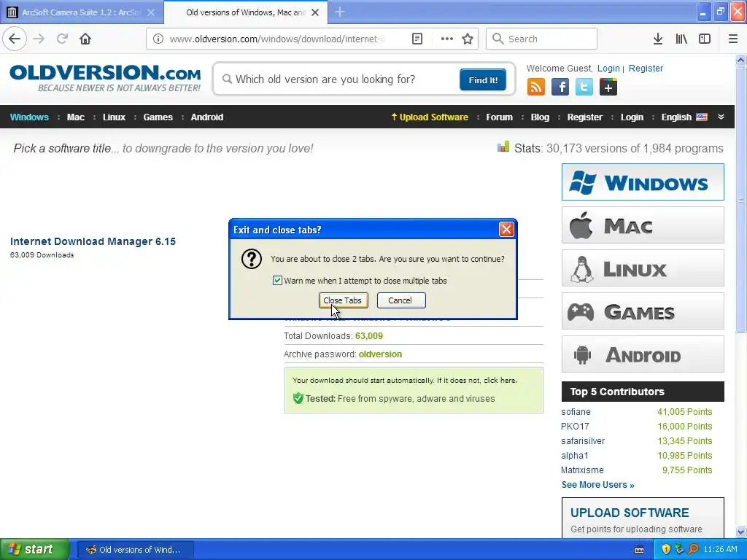This screenshot has width=747, height=560.
Task: Open the English language selector
Action: pos(684,117)
